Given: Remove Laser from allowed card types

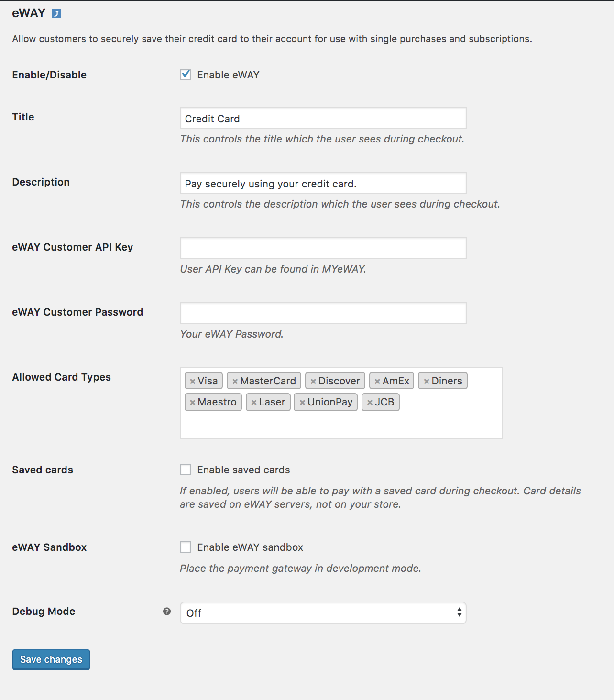Looking at the screenshot, I should 253,402.
